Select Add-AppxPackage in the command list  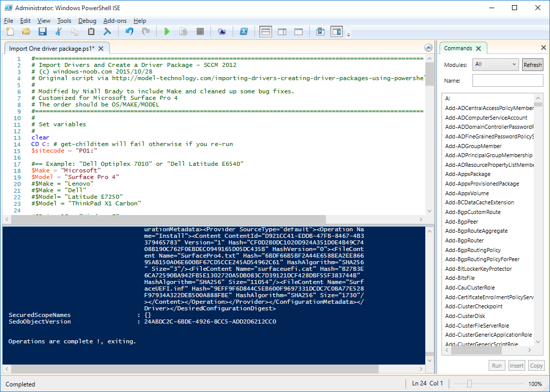click(x=467, y=174)
